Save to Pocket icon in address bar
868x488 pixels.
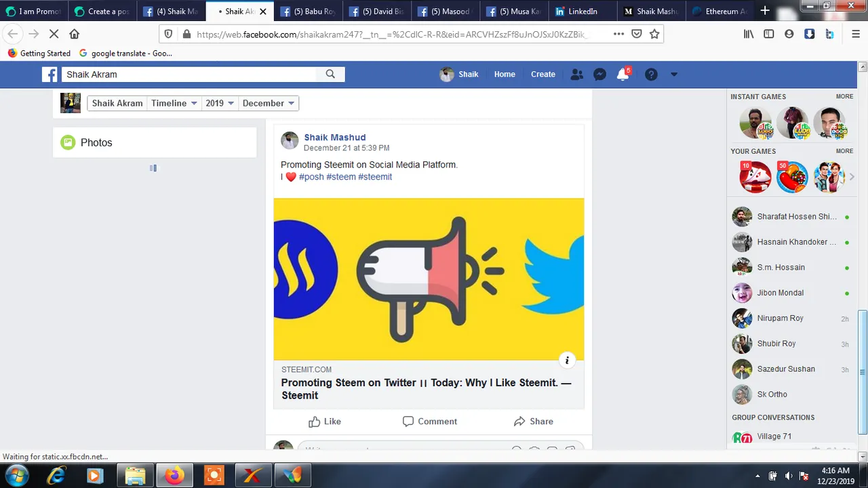coord(637,34)
